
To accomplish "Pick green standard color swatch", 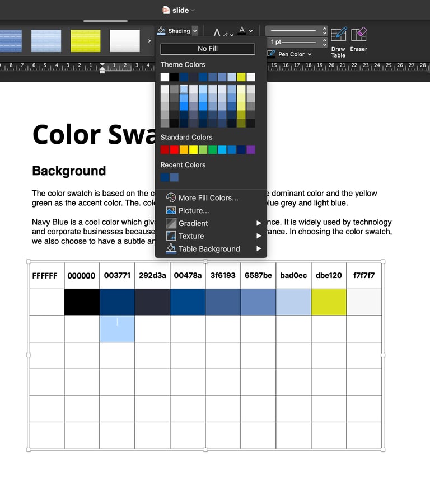I will pos(213,150).
